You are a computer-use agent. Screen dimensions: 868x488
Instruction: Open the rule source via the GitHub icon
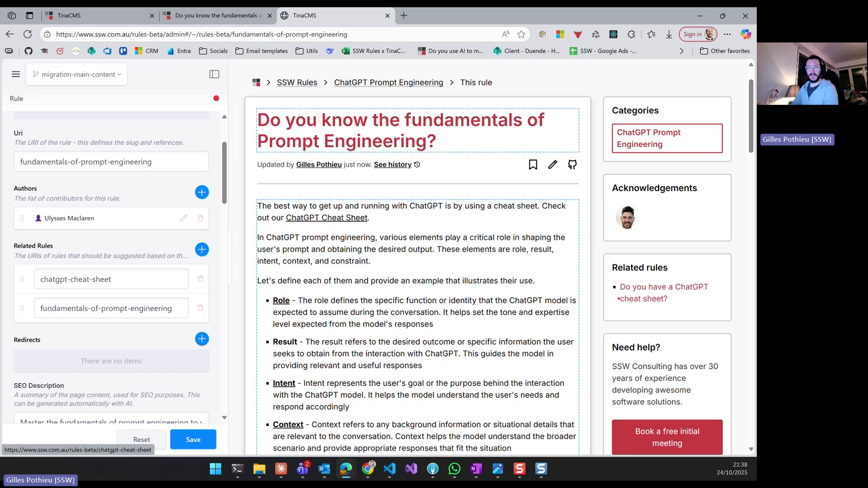tap(572, 164)
